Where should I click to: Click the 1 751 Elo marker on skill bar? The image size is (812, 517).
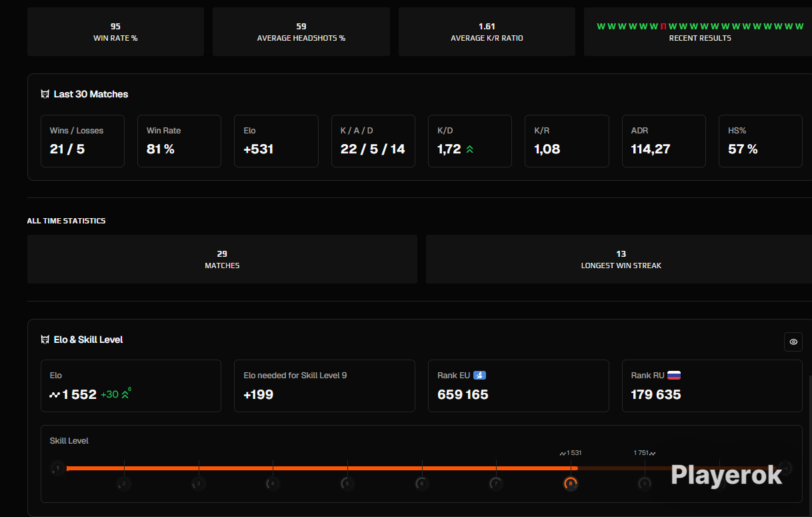(x=645, y=453)
